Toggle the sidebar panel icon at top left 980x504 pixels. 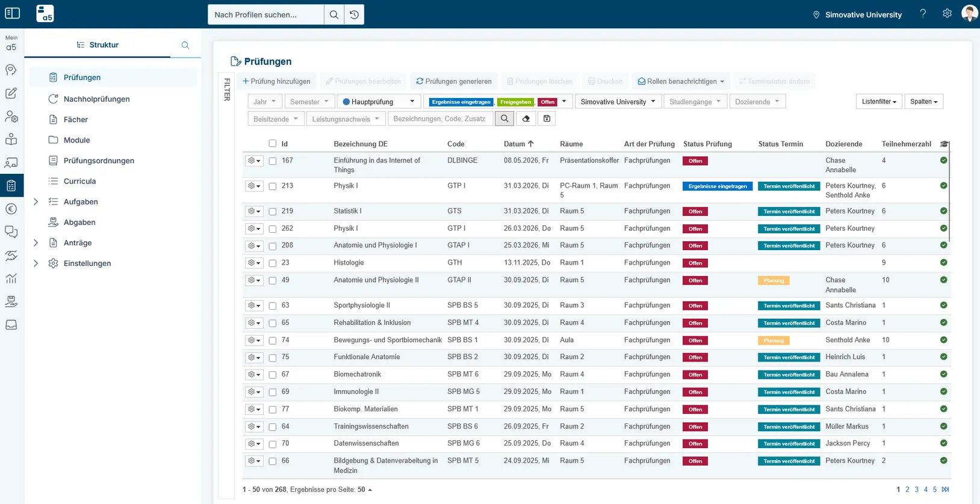[x=12, y=13]
